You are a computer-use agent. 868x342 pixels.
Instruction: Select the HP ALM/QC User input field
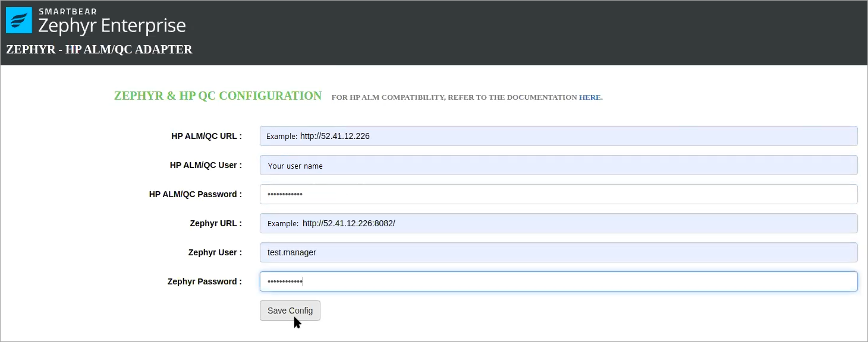pyautogui.click(x=558, y=165)
